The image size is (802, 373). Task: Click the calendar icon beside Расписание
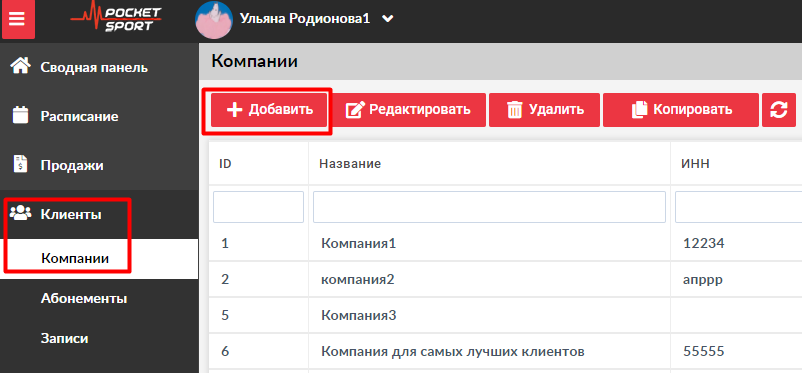[x=20, y=116]
